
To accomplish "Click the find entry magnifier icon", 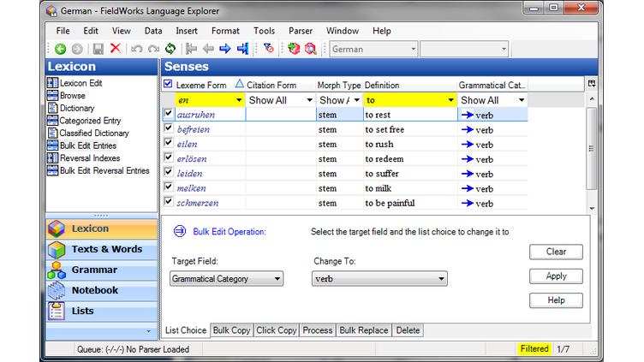I will point(311,49).
